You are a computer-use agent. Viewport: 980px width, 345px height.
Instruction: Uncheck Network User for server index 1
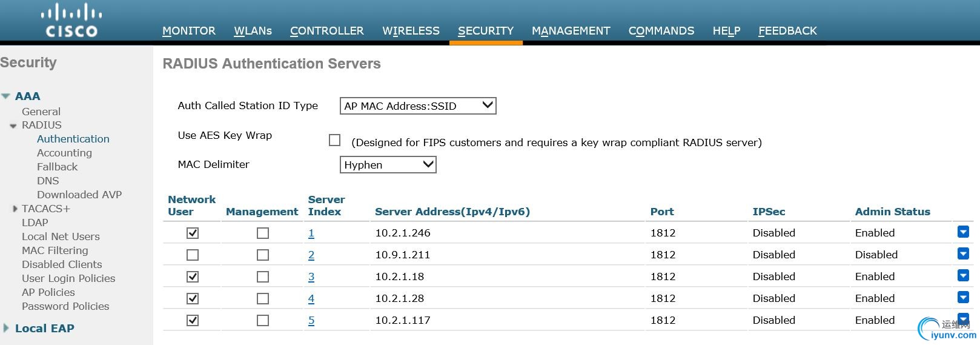[193, 233]
